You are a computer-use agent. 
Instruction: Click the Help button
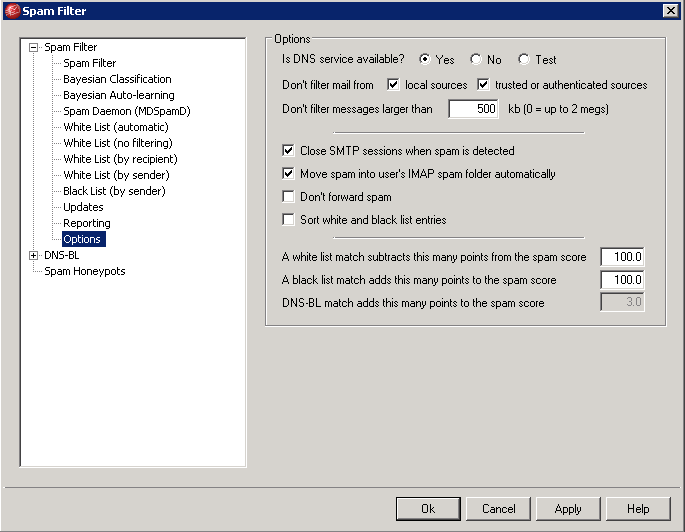(638, 509)
